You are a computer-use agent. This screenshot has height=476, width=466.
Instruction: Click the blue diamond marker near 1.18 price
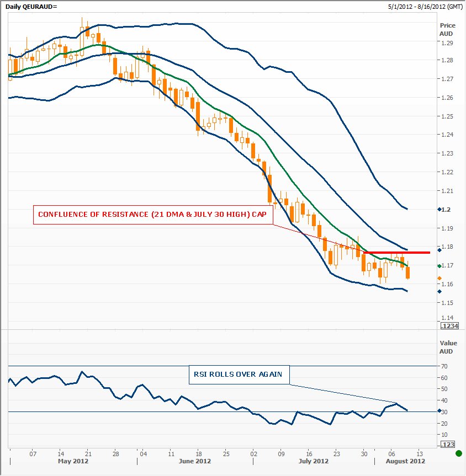pos(439,250)
